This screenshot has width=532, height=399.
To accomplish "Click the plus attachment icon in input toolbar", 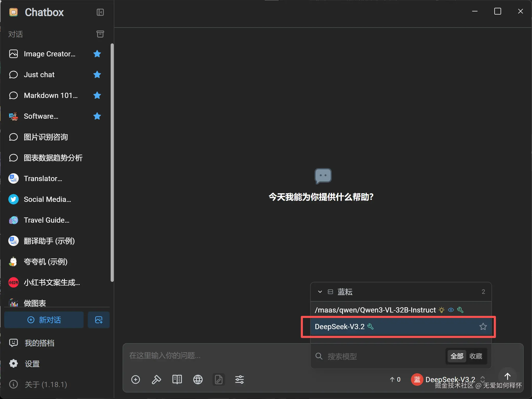I will coord(136,380).
